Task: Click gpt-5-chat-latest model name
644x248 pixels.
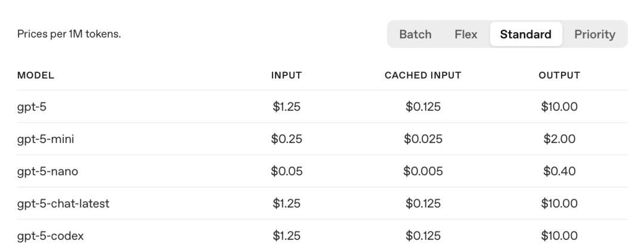Action: 63,203
